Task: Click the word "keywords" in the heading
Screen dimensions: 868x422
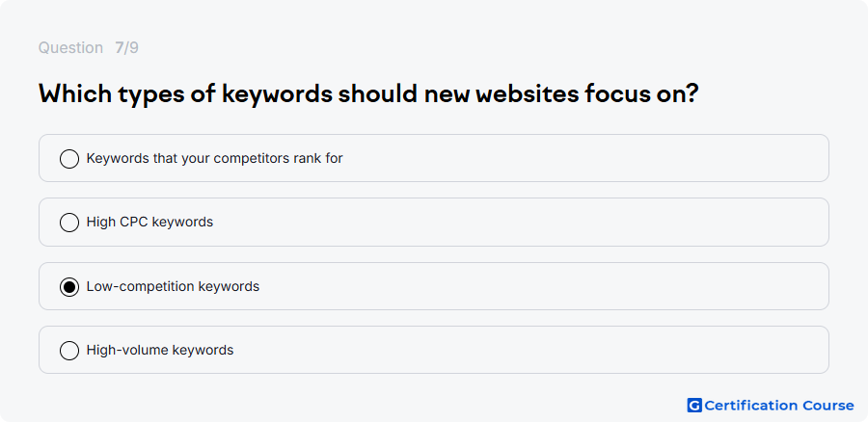Action: click(x=278, y=95)
